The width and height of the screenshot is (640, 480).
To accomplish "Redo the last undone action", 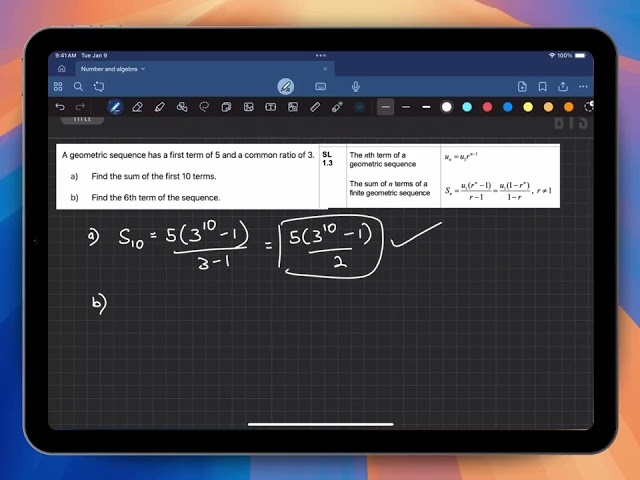I will point(80,107).
